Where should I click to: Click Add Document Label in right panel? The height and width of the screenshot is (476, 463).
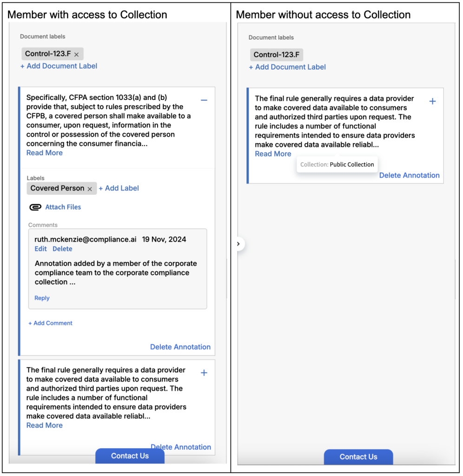point(287,67)
